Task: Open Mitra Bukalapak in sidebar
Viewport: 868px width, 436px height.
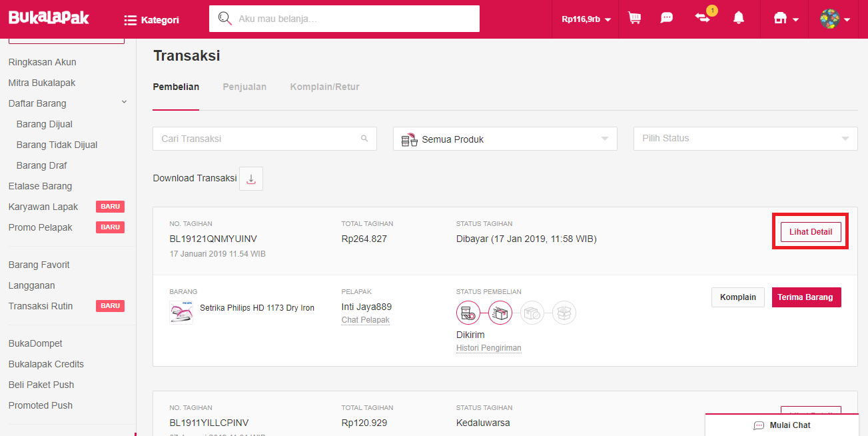Action: (42, 83)
